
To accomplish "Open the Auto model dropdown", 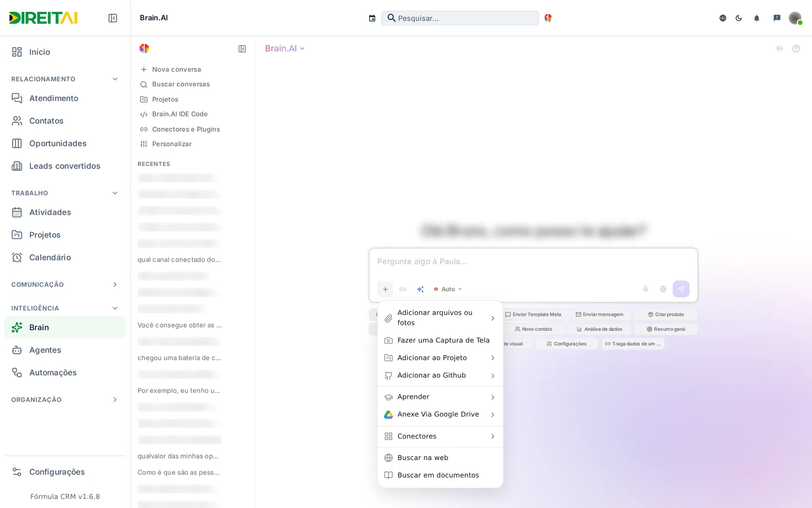I will click(448, 289).
